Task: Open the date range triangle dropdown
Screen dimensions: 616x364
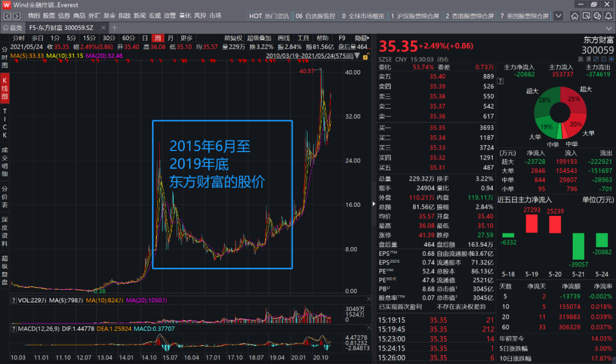Action: pyautogui.click(x=356, y=56)
